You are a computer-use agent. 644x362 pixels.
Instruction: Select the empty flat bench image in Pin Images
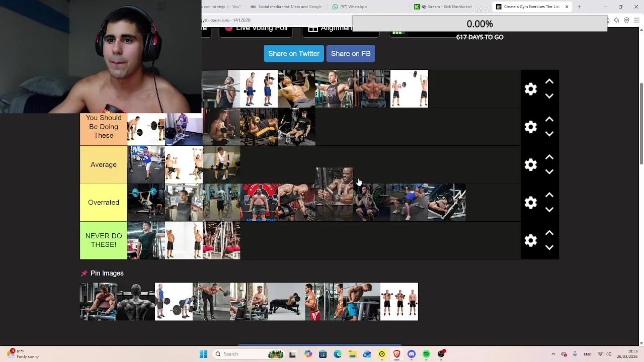coord(286,302)
